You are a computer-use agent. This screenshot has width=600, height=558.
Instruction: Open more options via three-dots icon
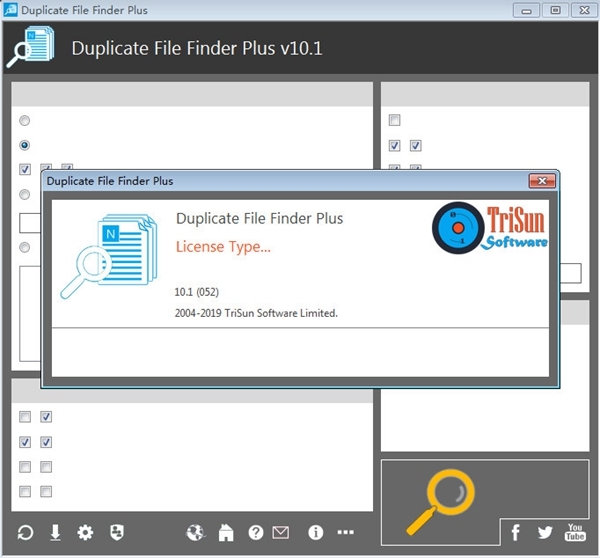[346, 532]
